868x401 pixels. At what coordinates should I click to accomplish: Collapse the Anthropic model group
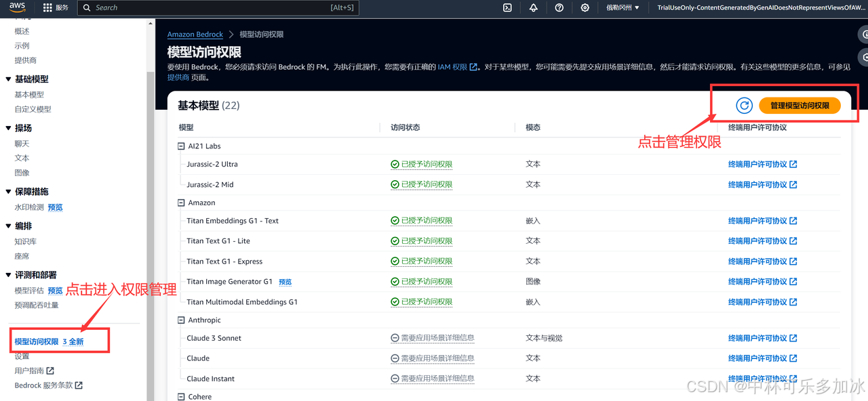coord(181,320)
